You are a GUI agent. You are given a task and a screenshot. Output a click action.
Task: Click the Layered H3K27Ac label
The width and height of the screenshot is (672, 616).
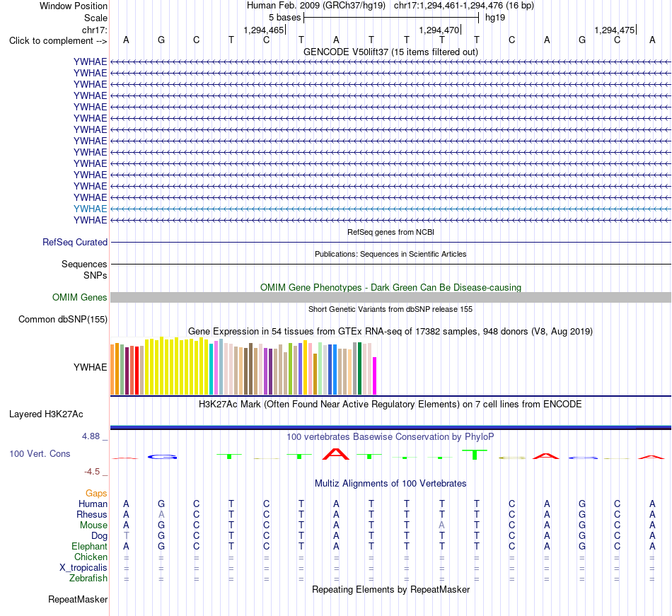click(x=46, y=414)
